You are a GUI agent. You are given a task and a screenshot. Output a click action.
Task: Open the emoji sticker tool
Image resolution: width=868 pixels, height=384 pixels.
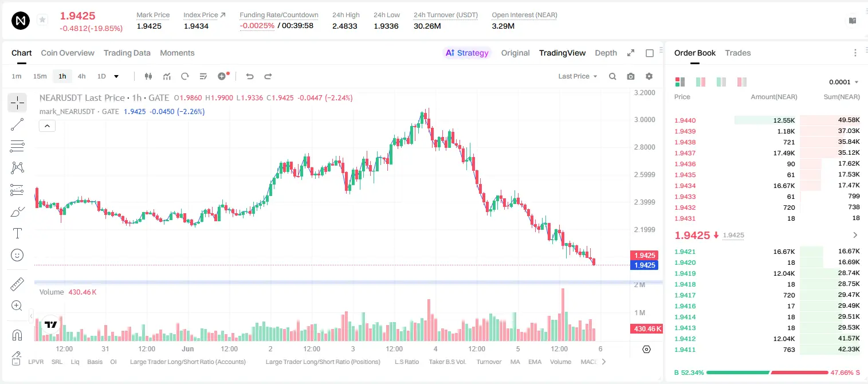pos(17,255)
